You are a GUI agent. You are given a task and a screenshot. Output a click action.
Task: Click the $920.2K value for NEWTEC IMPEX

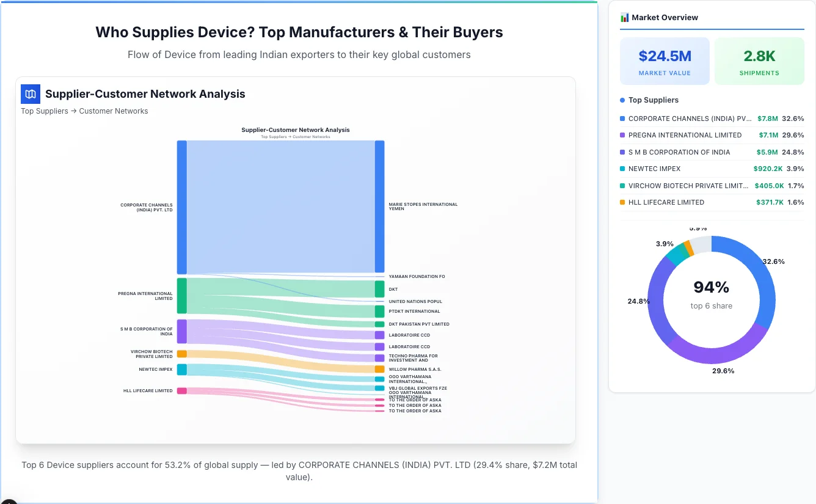tap(768, 169)
